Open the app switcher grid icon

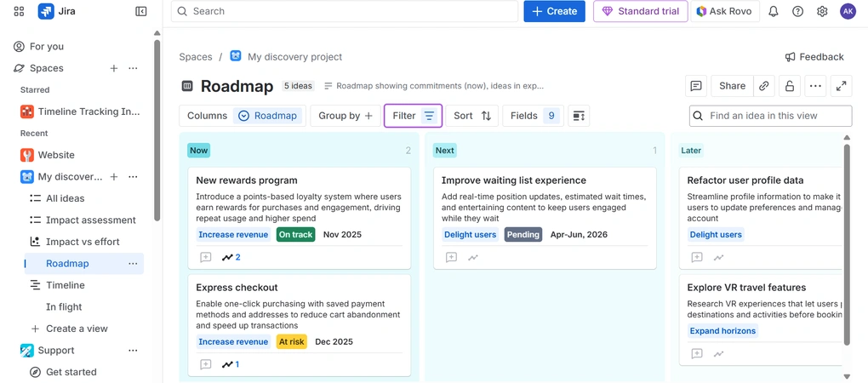tap(19, 11)
